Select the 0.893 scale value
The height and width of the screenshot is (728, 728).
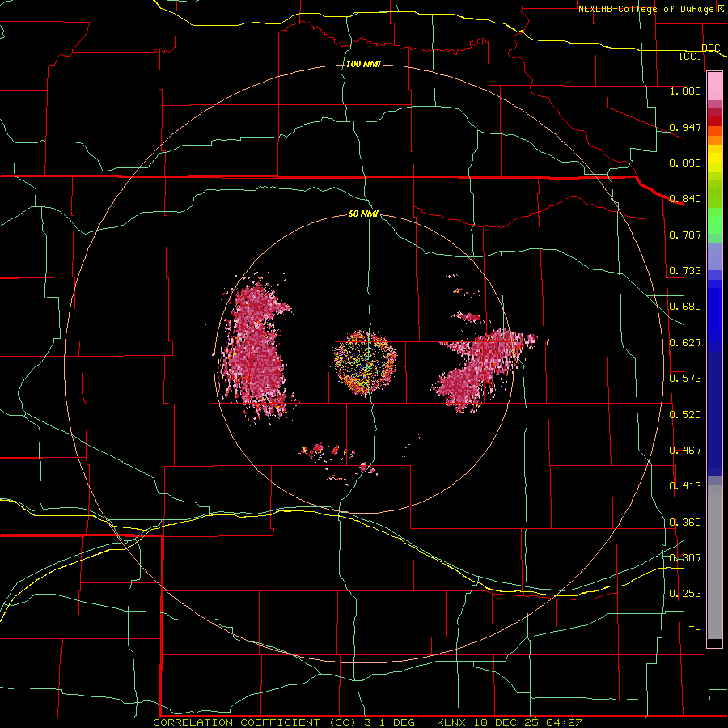coord(685,163)
